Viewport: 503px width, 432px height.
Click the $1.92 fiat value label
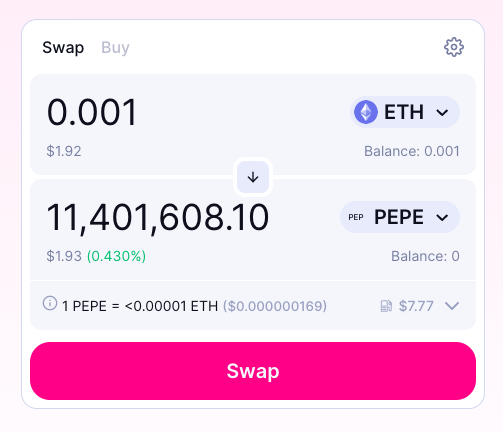point(64,151)
